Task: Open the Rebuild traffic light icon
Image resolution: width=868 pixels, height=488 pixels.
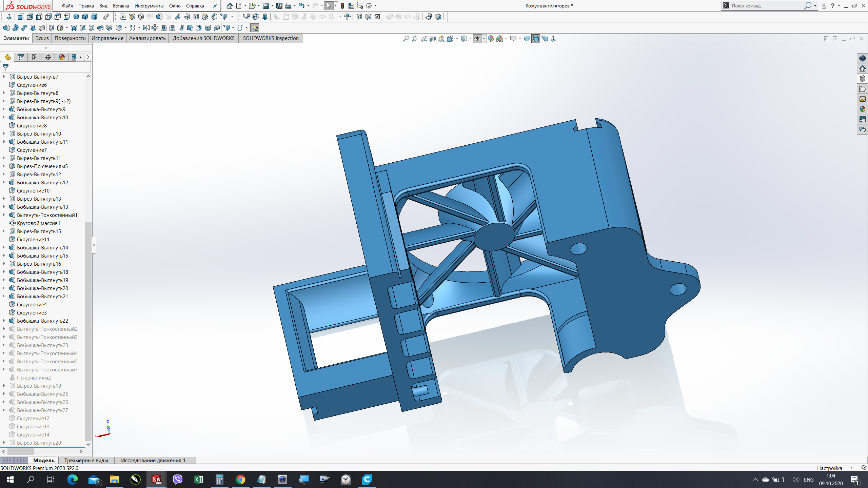Action: coord(342,6)
